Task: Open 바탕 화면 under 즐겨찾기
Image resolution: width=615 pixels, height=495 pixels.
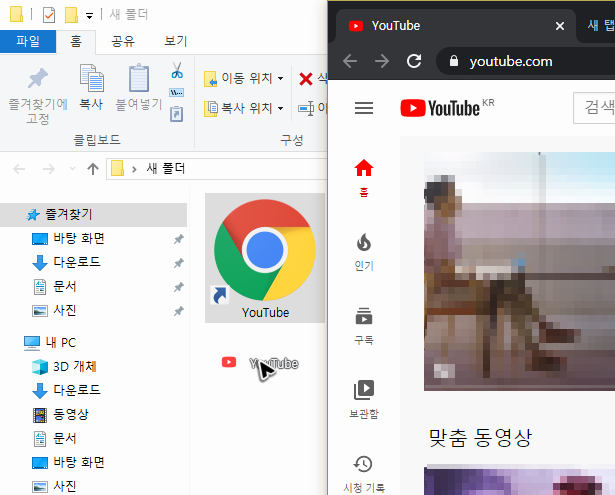Action: (78, 238)
